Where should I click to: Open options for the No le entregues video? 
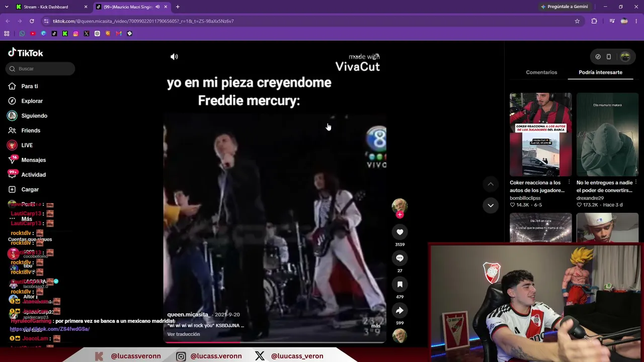[x=636, y=183]
